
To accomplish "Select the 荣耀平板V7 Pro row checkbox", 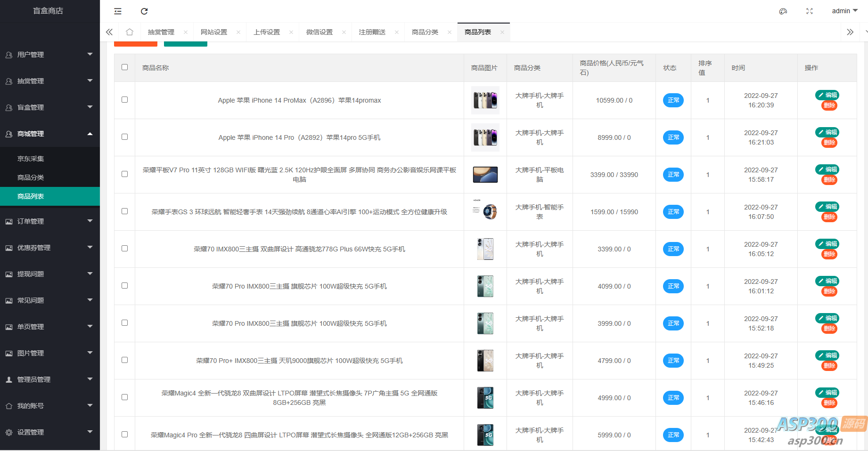I will coord(125,174).
